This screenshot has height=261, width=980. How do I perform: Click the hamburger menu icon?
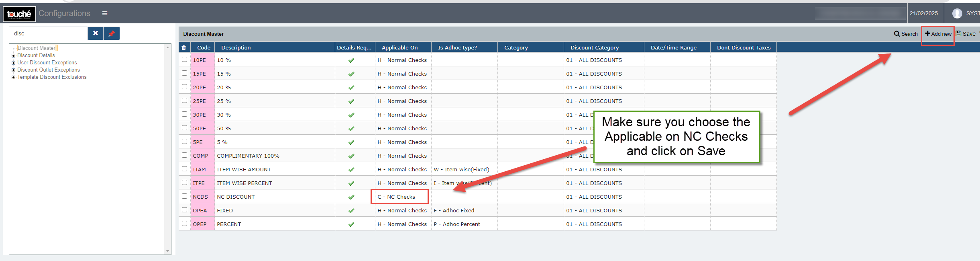click(x=105, y=13)
